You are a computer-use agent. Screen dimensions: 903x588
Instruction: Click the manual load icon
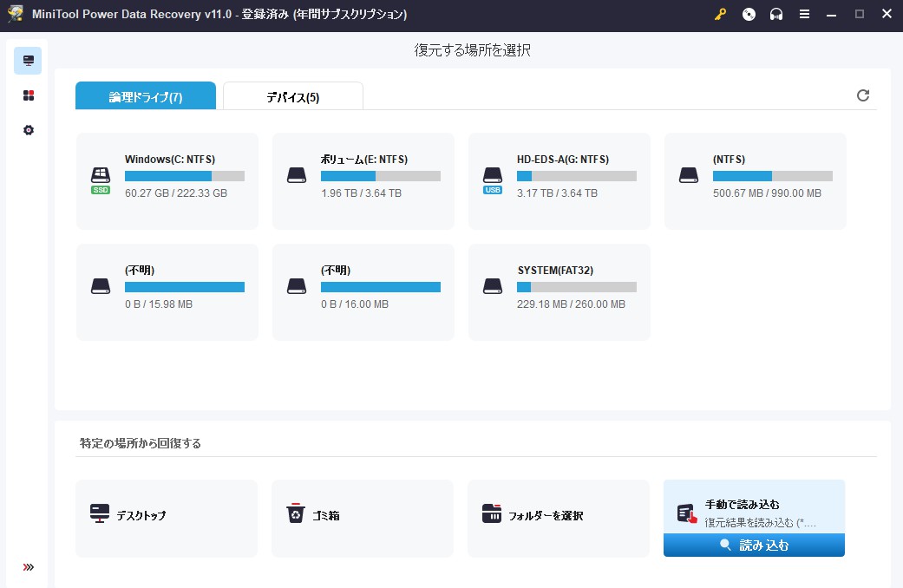tap(687, 513)
